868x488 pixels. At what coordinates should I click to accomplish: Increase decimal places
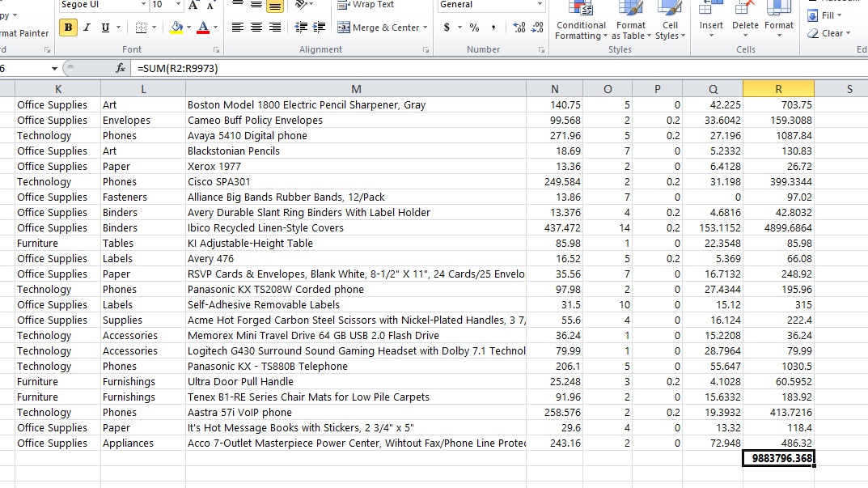(x=519, y=28)
